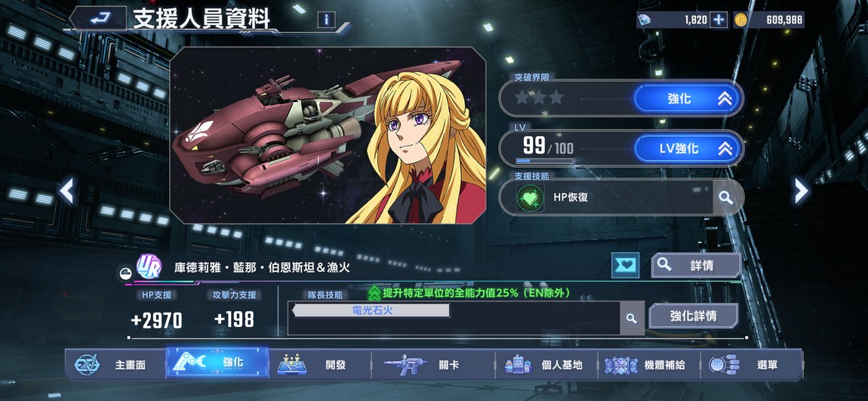Click the character and ship artwork
This screenshot has height=401, width=868.
click(328, 135)
